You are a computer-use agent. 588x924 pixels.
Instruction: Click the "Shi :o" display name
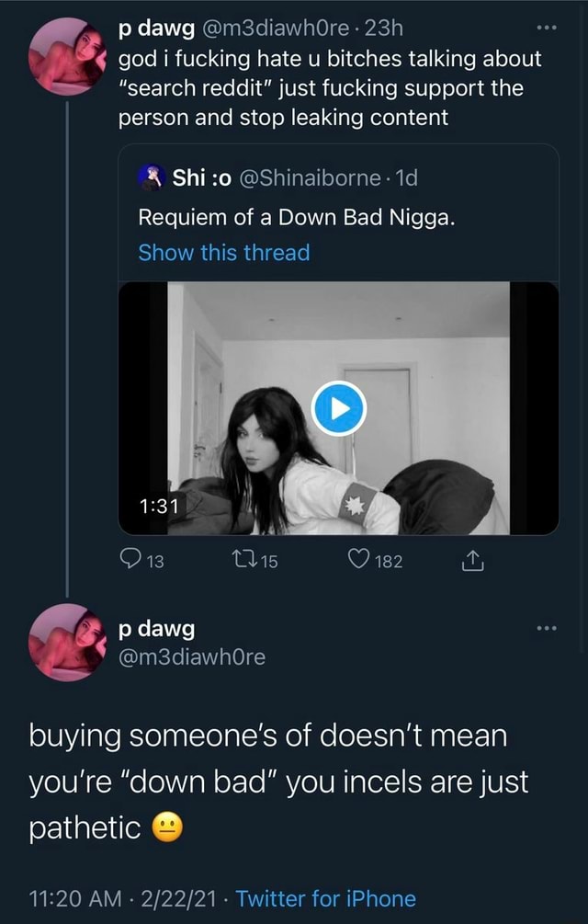tap(198, 177)
